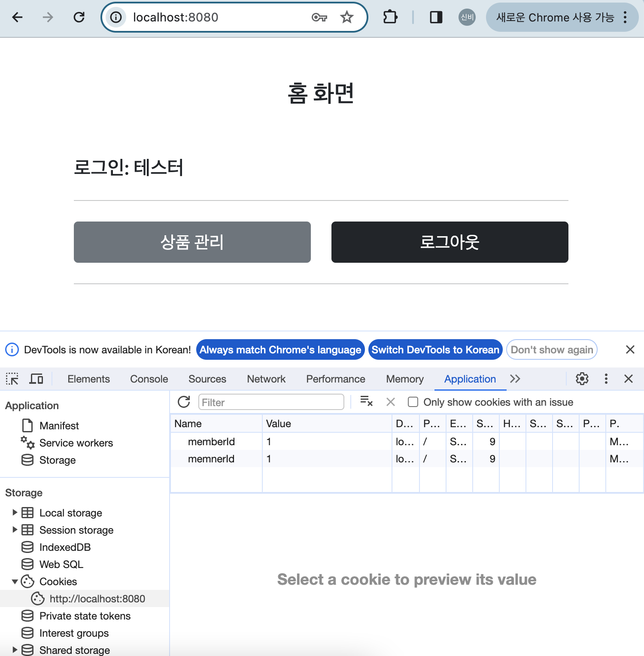Expand Local storage tree arrow
Image resolution: width=644 pixels, height=656 pixels.
(x=15, y=512)
